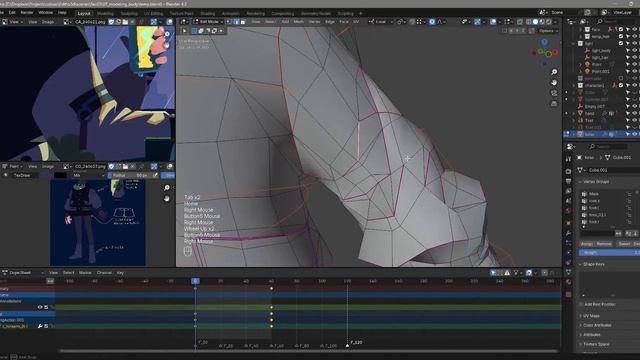This screenshot has height=360, width=640.
Task: Click the Remove vertex group button
Action: [x=604, y=244]
